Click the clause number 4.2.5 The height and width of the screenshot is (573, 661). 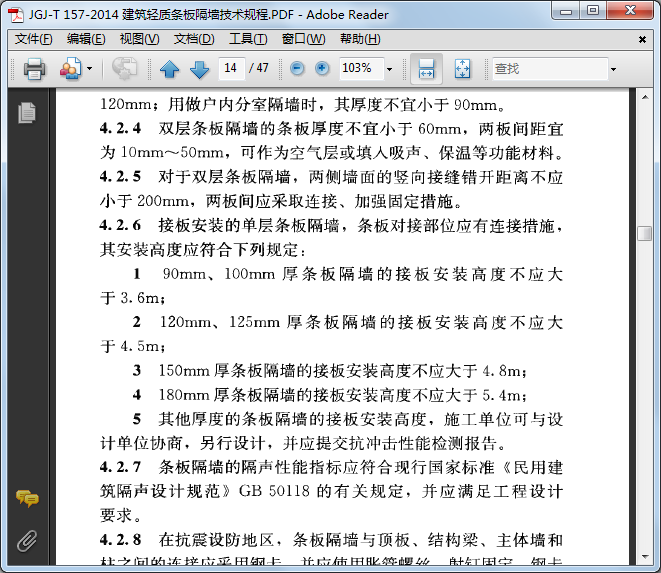(x=120, y=177)
